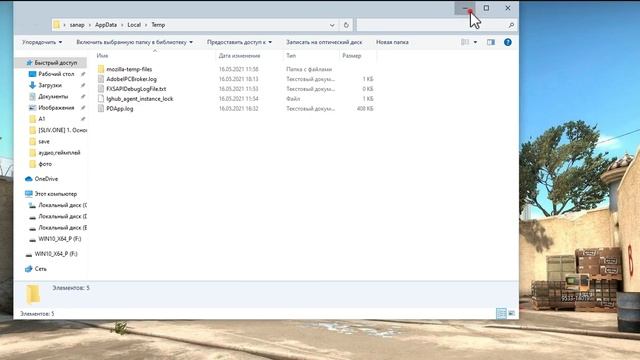This screenshot has width=640, height=360.
Task: Select the mozilla-temp-files folder icon
Action: click(x=101, y=69)
